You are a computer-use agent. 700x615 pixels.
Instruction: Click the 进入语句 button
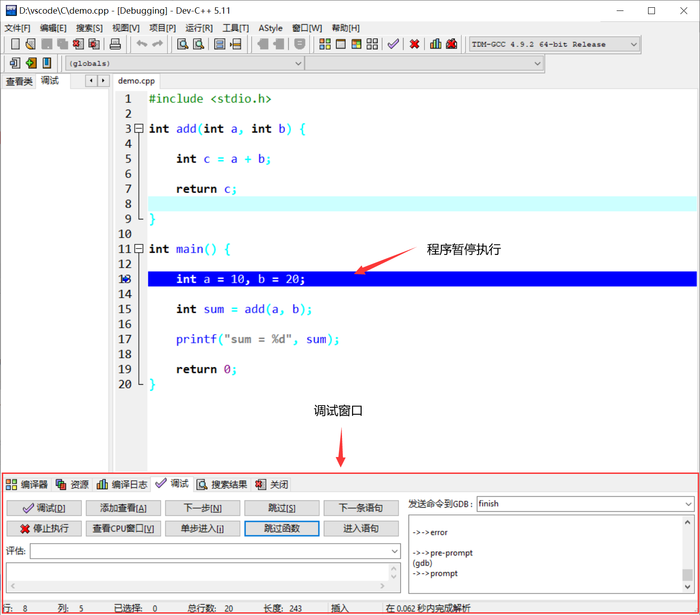361,529
